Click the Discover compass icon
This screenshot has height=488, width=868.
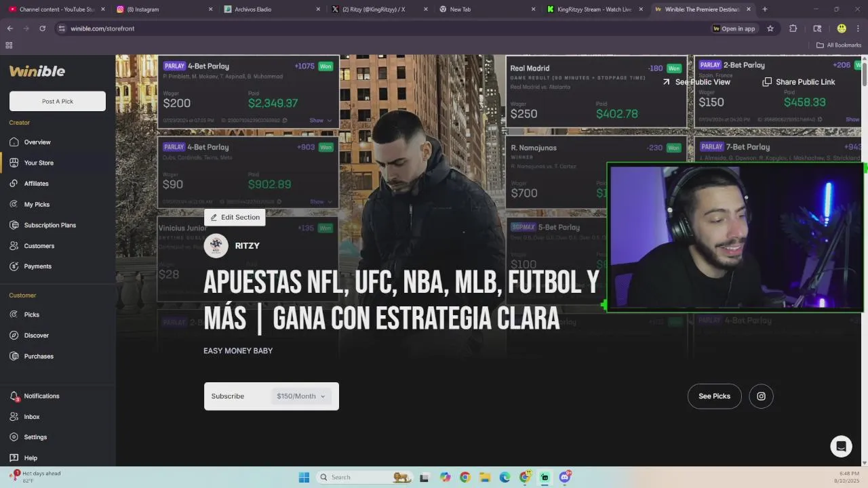coord(14,335)
